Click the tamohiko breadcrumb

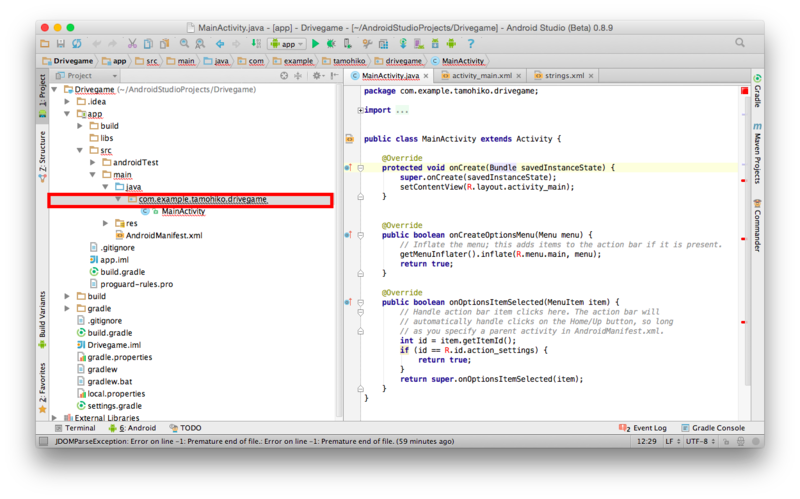coord(344,61)
